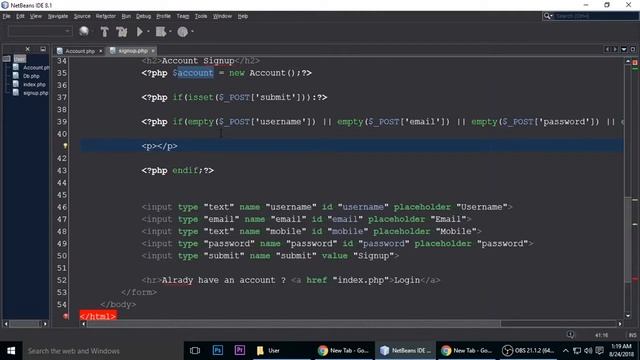
Task: Open index.php in the project tree
Action: point(34,84)
